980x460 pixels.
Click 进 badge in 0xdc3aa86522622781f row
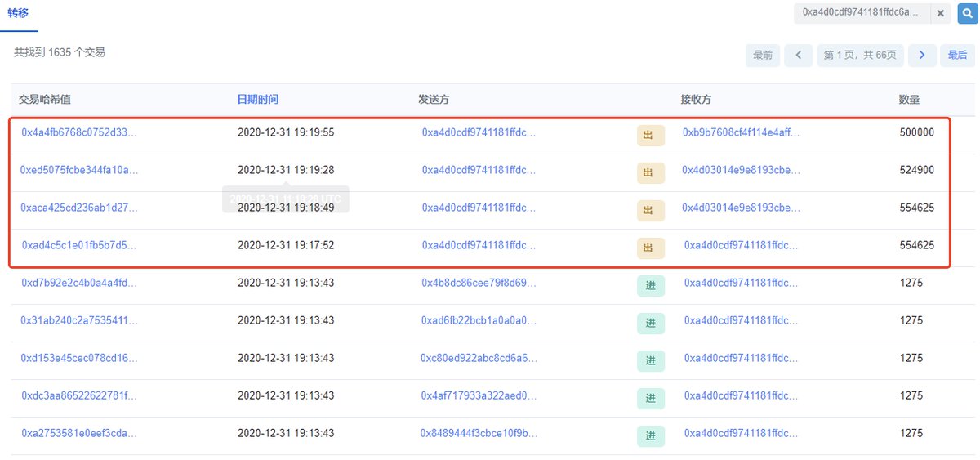pyautogui.click(x=650, y=399)
